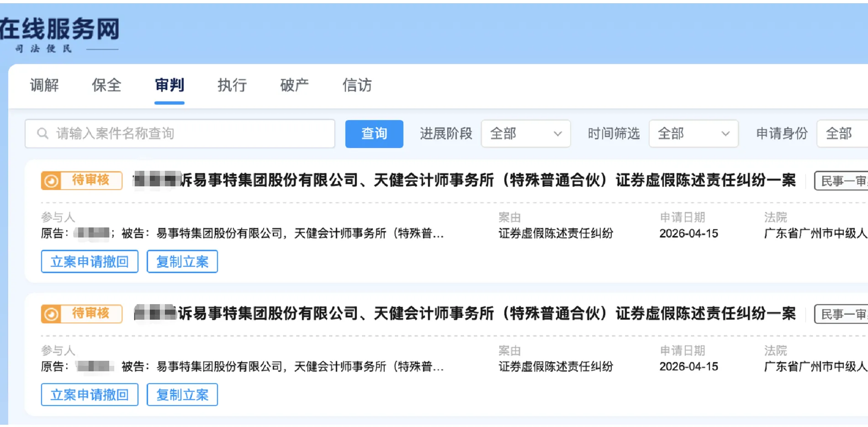The width and height of the screenshot is (868, 427).
Task: Click the 进展阶段 dropdown chevron arrow
Action: click(x=558, y=134)
